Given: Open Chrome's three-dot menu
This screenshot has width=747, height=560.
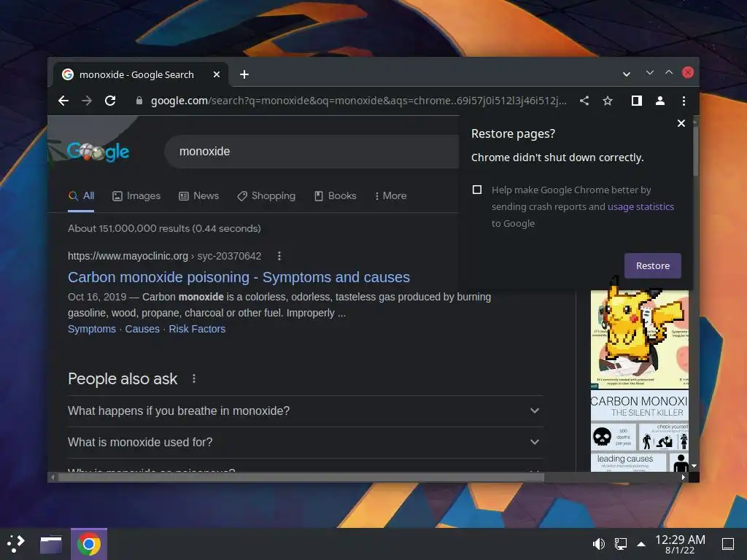Looking at the screenshot, I should click(x=684, y=101).
